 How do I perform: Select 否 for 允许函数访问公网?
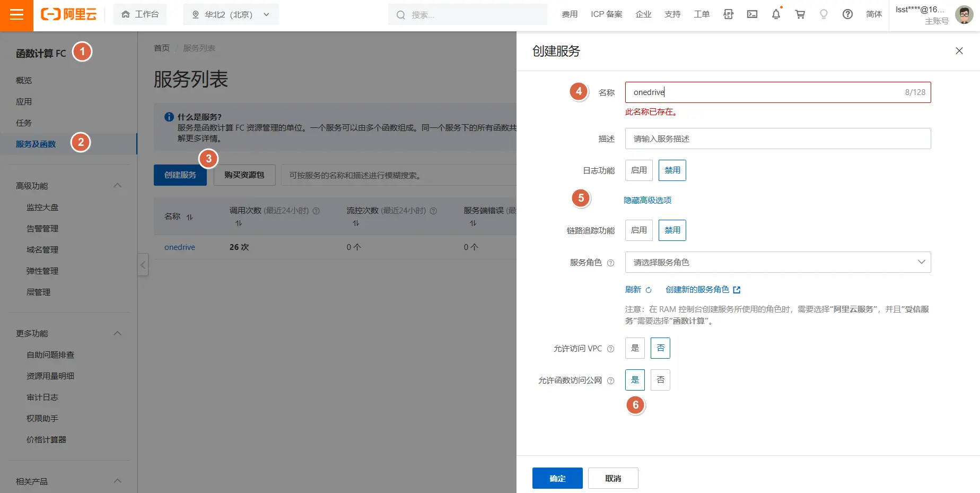(660, 380)
